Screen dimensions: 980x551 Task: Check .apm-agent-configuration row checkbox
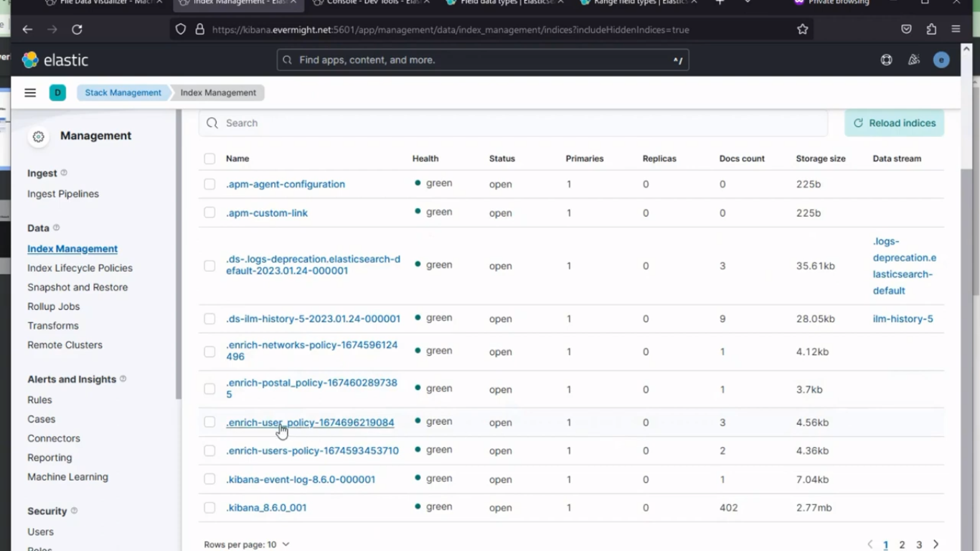209,184
